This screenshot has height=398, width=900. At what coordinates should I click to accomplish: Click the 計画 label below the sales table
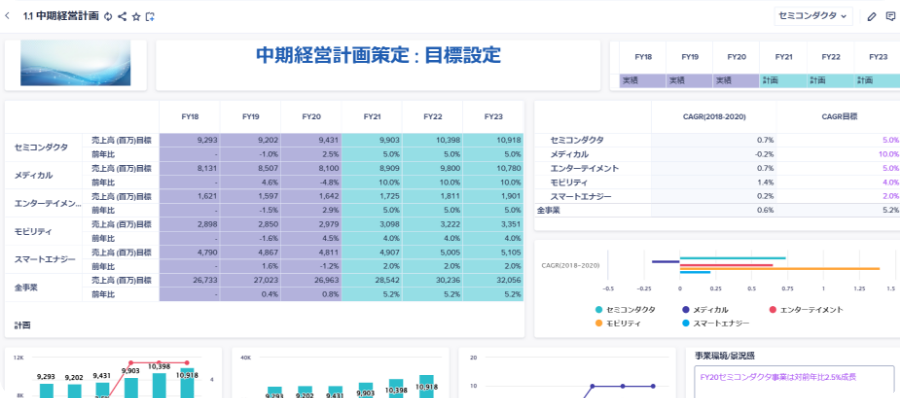click(x=22, y=325)
